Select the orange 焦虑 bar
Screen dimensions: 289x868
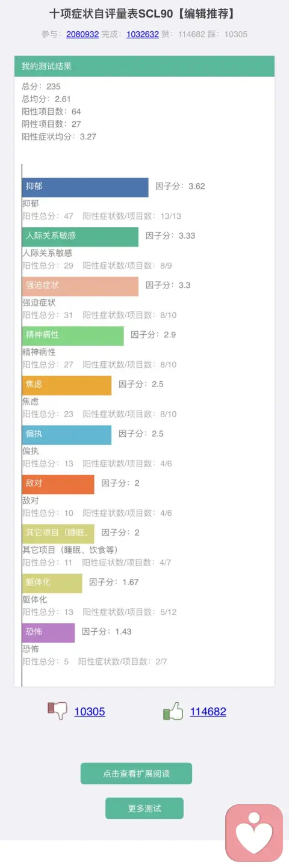tap(67, 385)
